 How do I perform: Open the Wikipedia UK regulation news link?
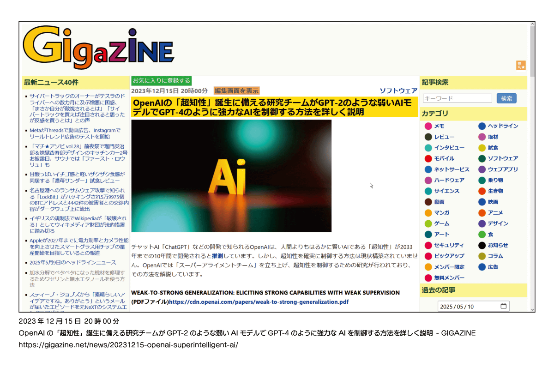click(78, 224)
